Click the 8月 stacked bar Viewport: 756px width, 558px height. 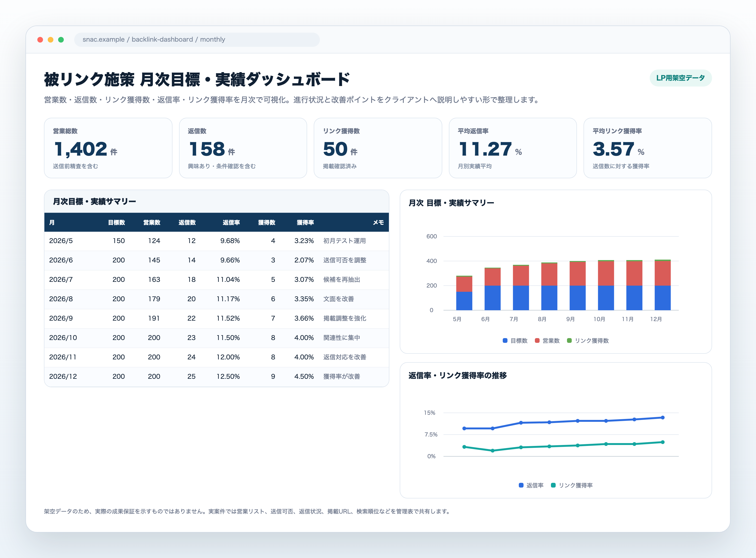click(549, 286)
